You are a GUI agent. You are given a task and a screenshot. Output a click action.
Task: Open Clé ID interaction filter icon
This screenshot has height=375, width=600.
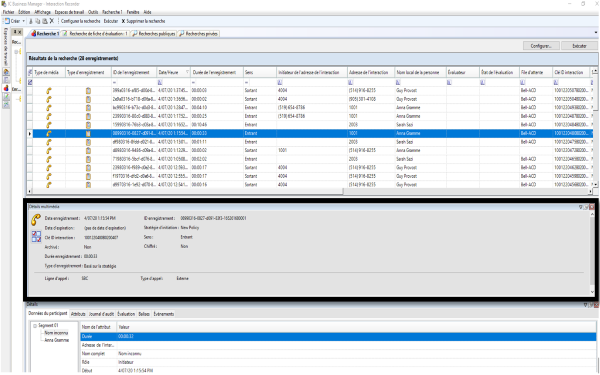click(556, 82)
